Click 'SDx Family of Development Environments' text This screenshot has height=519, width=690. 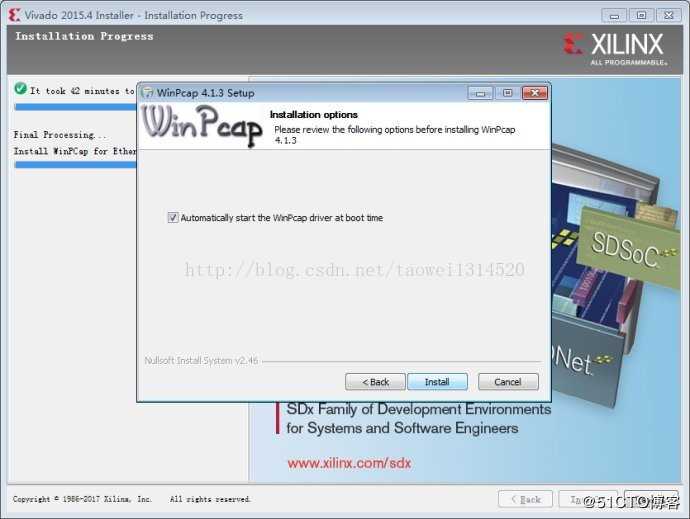pos(418,409)
